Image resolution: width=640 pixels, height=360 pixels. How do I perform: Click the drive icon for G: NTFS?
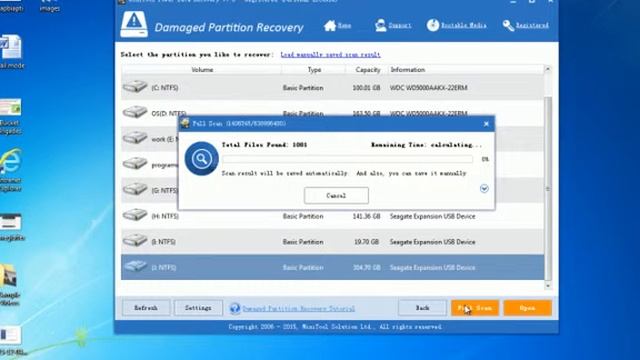135,189
